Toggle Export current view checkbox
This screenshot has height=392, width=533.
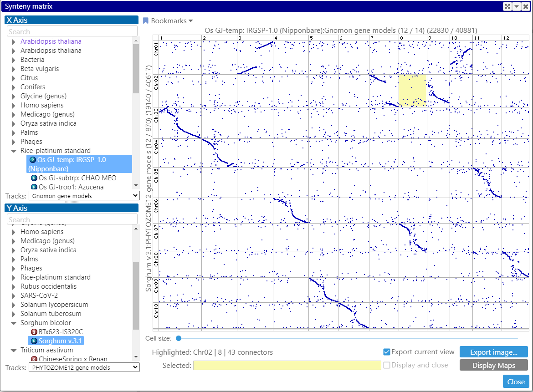[386, 352]
